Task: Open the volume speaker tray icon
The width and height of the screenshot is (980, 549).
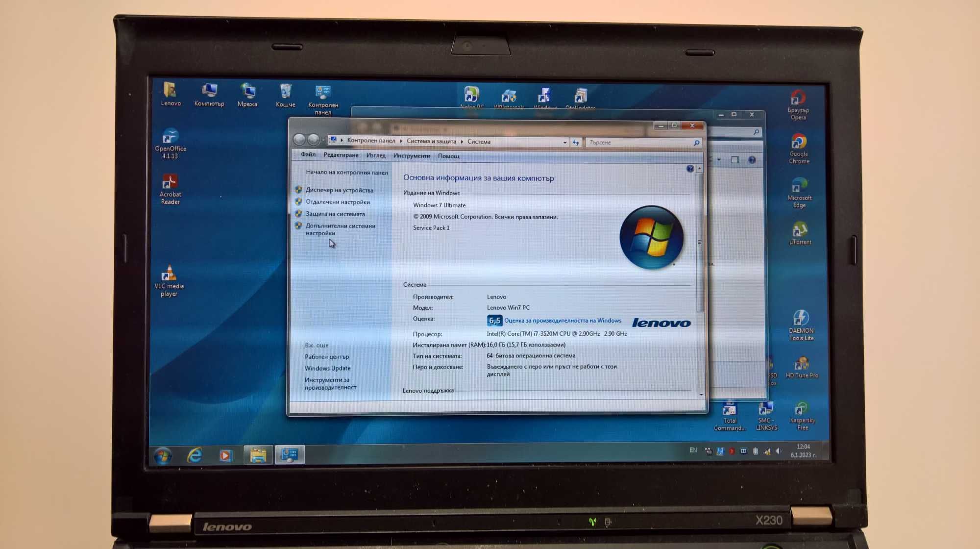Action: [779, 451]
